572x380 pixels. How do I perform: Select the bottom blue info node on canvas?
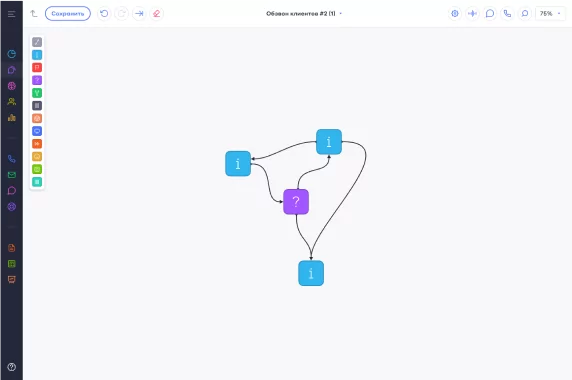pyautogui.click(x=311, y=273)
